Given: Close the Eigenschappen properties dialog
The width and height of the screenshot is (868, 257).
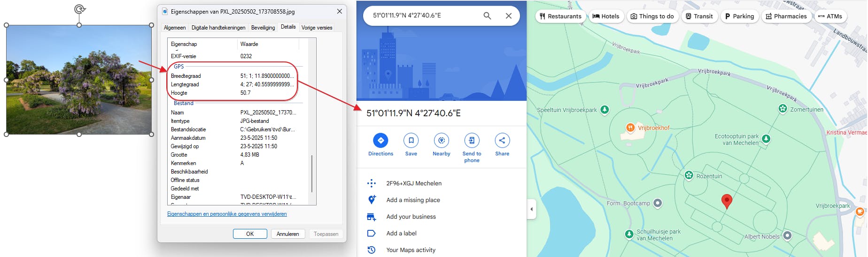Looking at the screenshot, I should click(339, 11).
